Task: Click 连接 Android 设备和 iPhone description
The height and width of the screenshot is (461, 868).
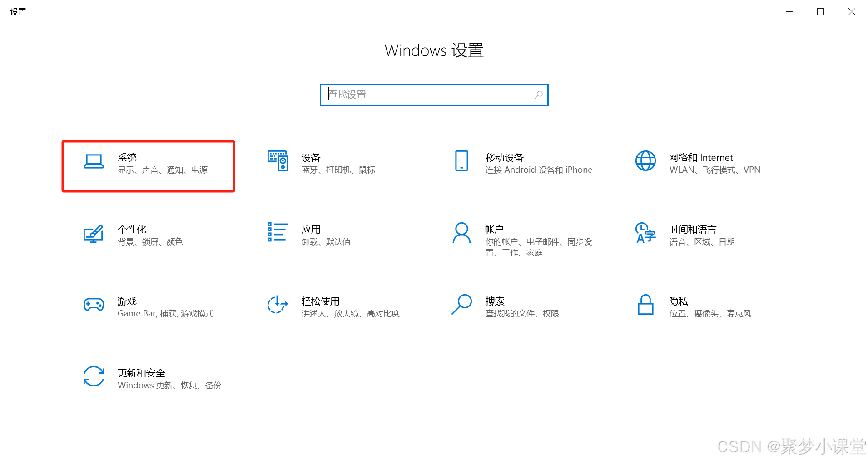Action: point(539,170)
